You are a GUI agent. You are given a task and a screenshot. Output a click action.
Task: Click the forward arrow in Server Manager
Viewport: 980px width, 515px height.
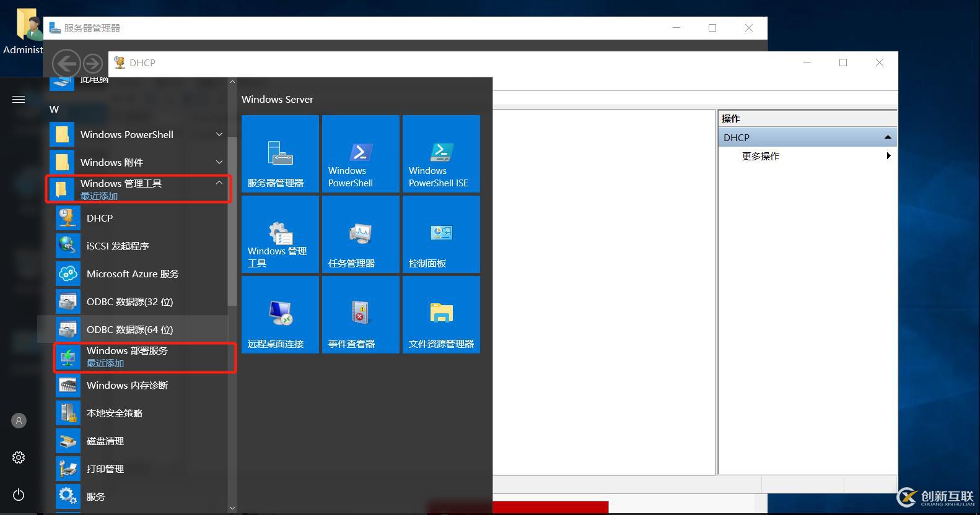[x=93, y=63]
